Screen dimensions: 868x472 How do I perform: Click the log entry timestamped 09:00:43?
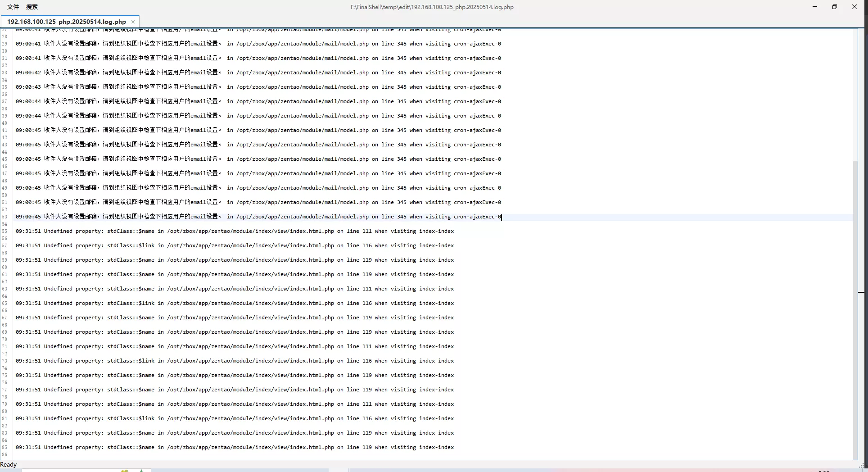[x=258, y=87]
